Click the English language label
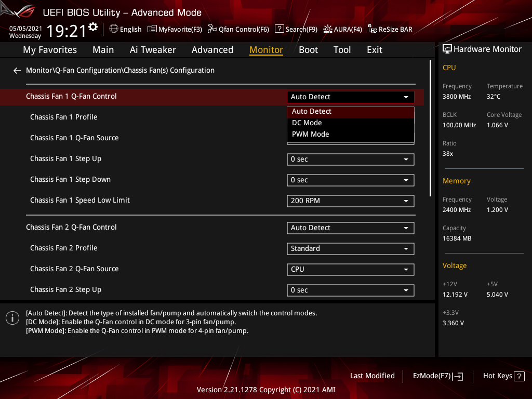 130,30
